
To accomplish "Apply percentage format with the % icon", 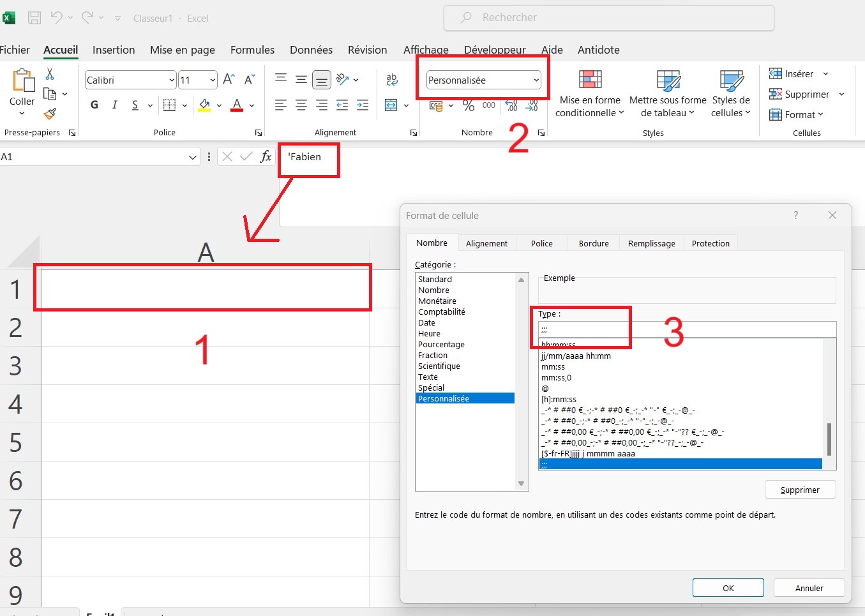I will (x=468, y=106).
